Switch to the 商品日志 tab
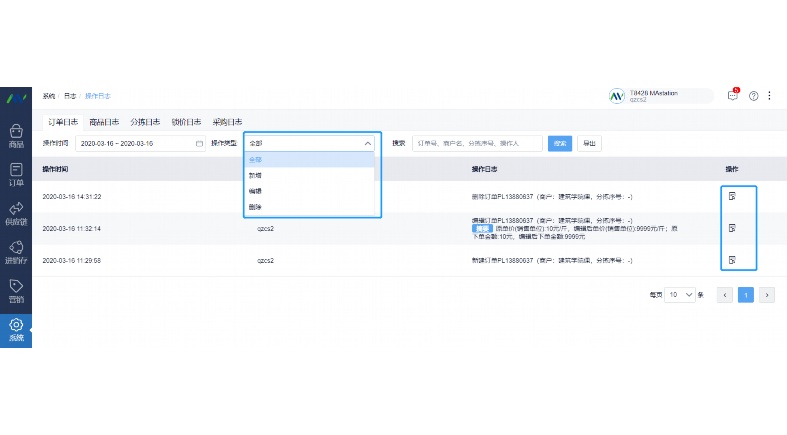 (104, 122)
